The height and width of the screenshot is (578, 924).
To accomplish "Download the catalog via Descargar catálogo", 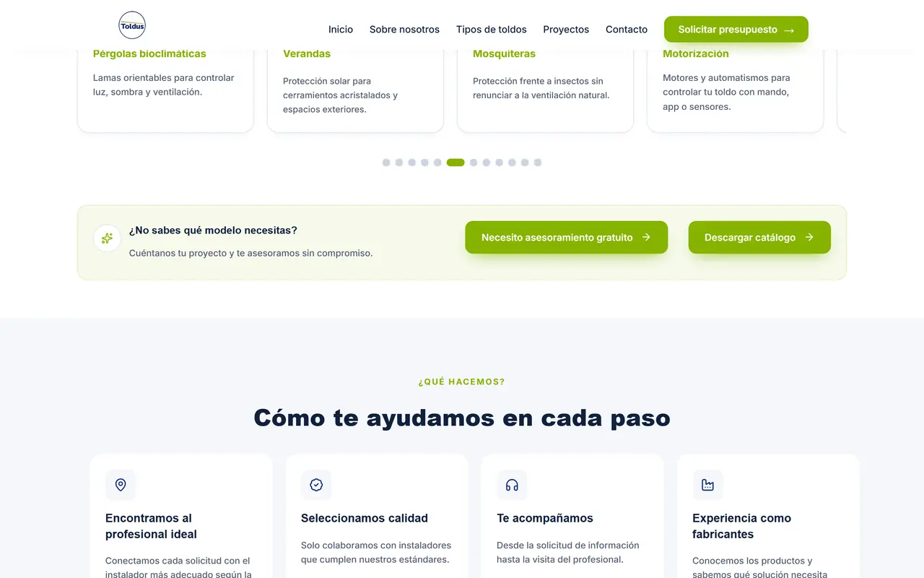I will [x=759, y=237].
